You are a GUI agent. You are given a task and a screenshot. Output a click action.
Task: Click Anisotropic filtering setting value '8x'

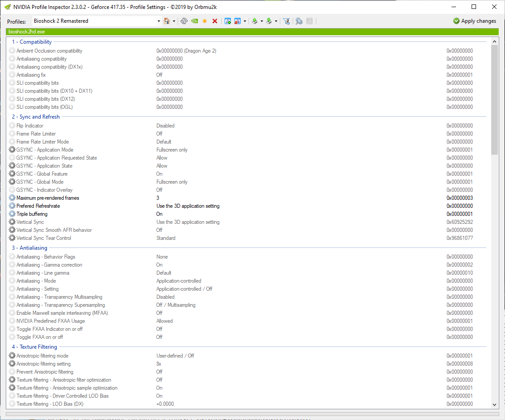tap(159, 364)
